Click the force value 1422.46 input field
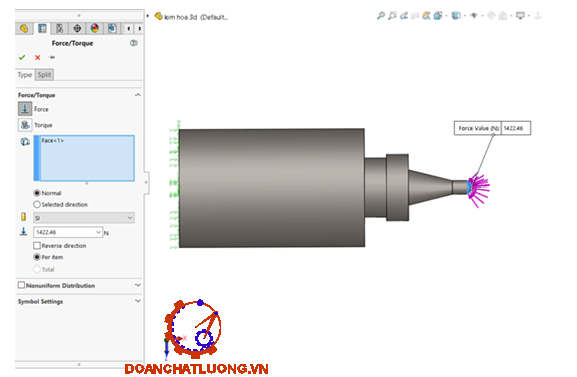 pos(68,232)
